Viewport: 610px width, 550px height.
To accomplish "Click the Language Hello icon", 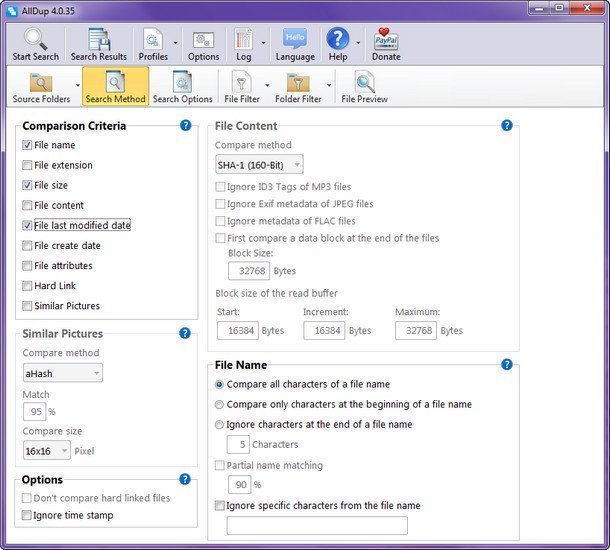I will coord(295,39).
